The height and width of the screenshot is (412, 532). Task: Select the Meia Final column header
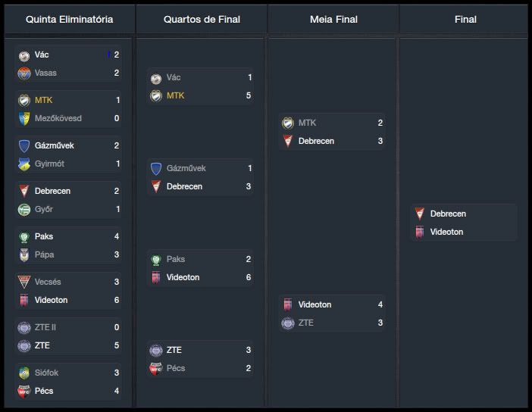point(333,19)
